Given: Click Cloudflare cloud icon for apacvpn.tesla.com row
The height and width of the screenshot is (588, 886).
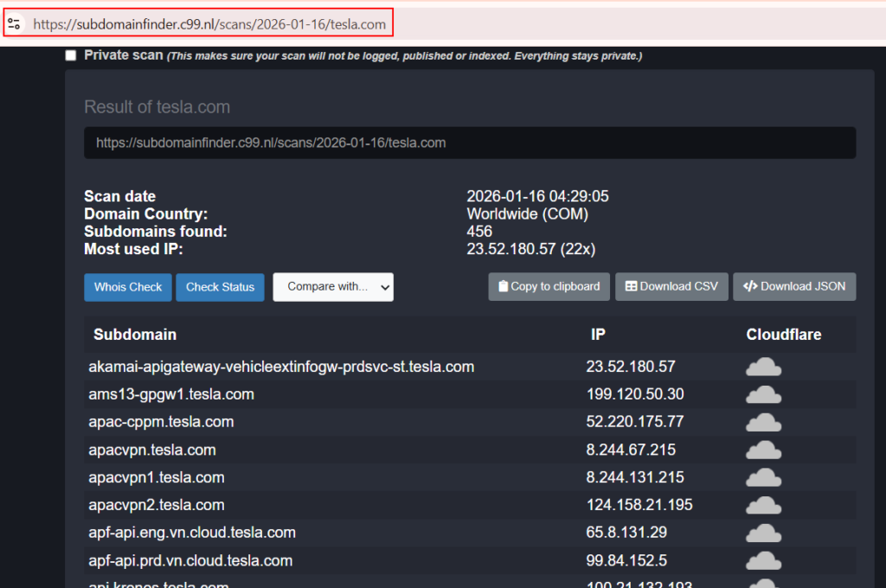Looking at the screenshot, I should [x=763, y=451].
